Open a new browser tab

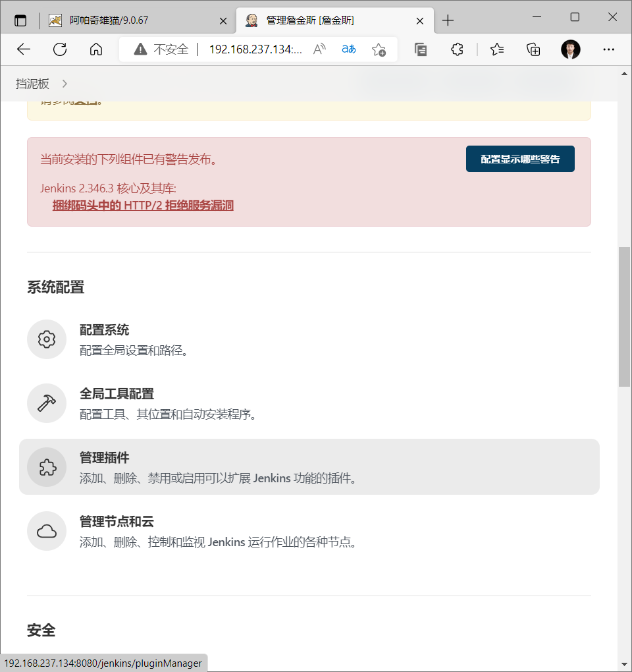pos(448,20)
